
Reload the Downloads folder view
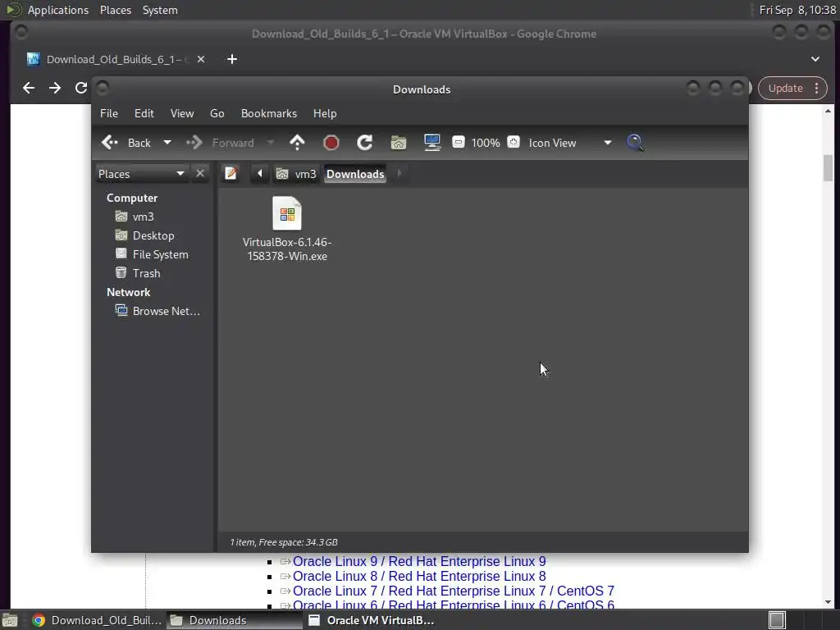point(365,143)
